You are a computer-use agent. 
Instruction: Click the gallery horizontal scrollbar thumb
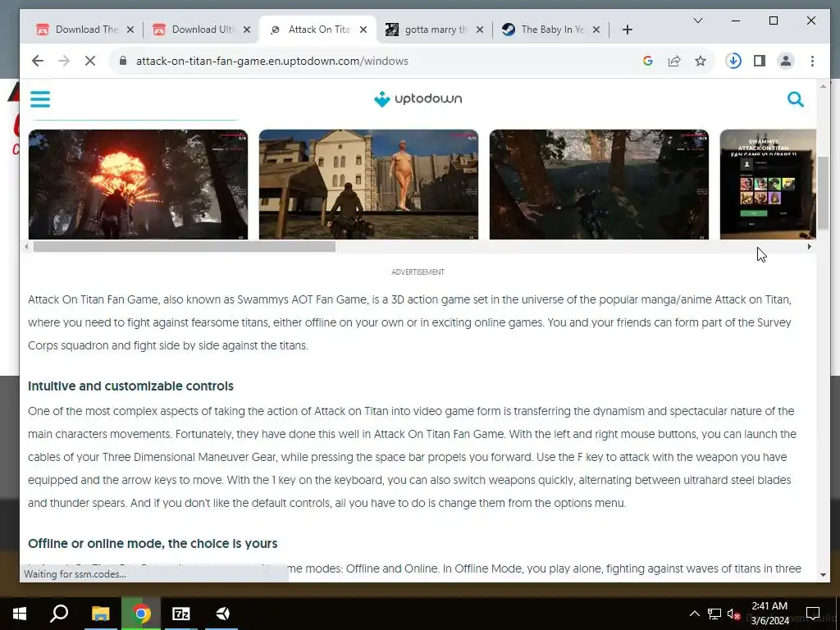coord(185,246)
